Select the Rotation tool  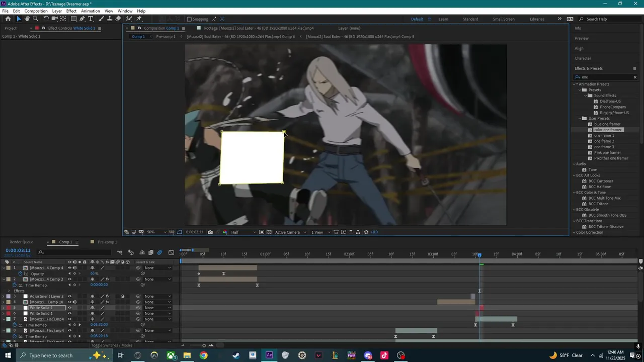[x=46, y=19]
